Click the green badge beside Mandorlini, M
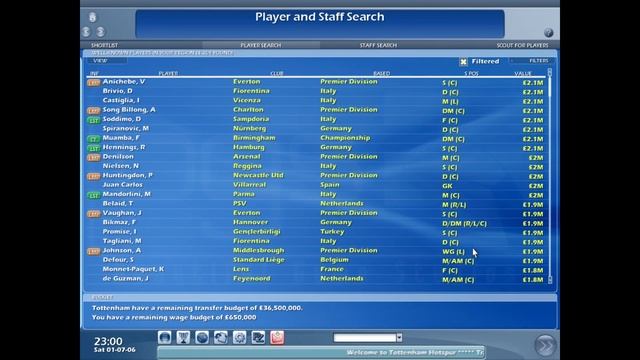 point(93,195)
